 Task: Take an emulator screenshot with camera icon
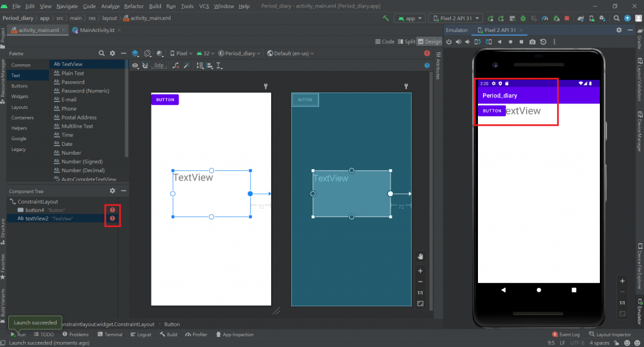[532, 42]
